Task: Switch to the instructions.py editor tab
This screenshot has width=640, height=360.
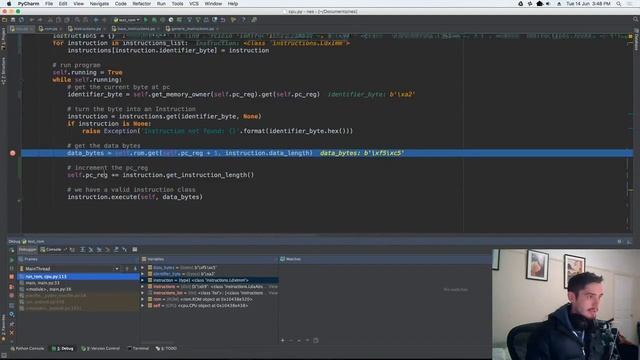Action: coord(87,29)
